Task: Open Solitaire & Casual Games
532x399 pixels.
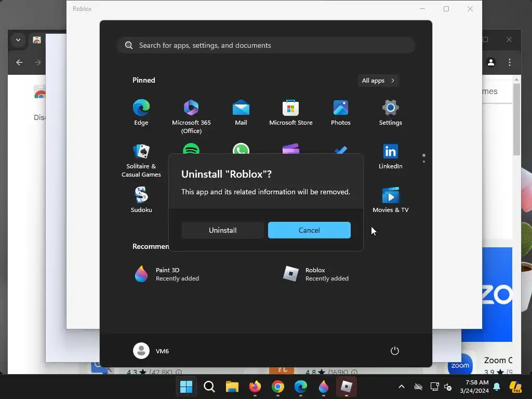Action: (x=141, y=161)
